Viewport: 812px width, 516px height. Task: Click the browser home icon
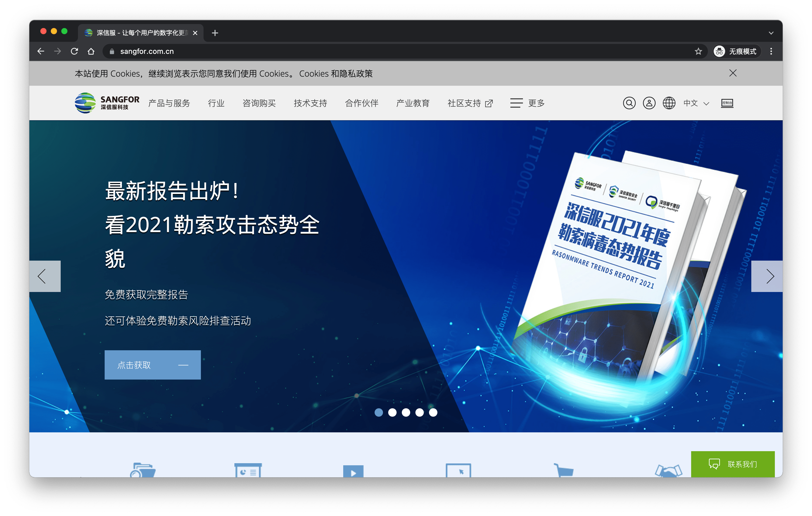click(91, 51)
